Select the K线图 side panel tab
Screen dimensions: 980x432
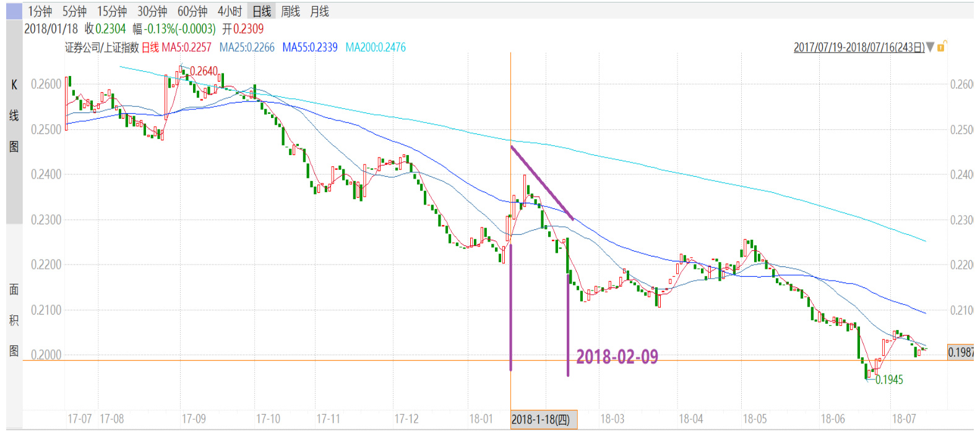(14, 116)
